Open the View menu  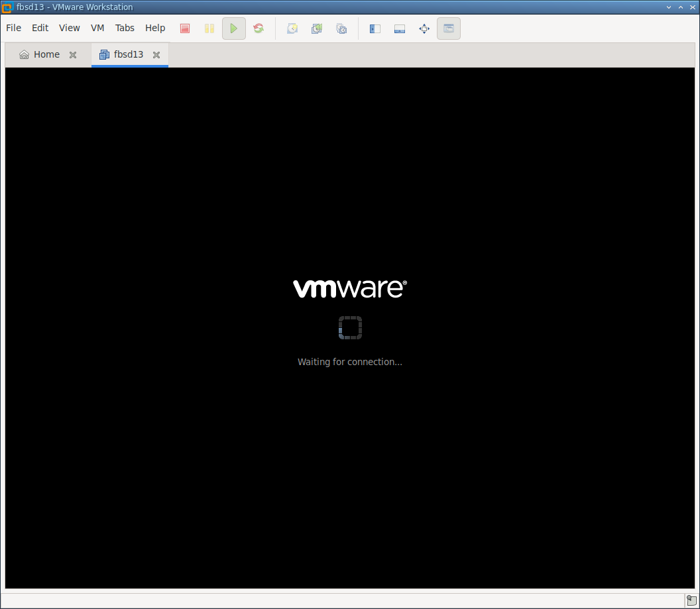click(x=69, y=28)
